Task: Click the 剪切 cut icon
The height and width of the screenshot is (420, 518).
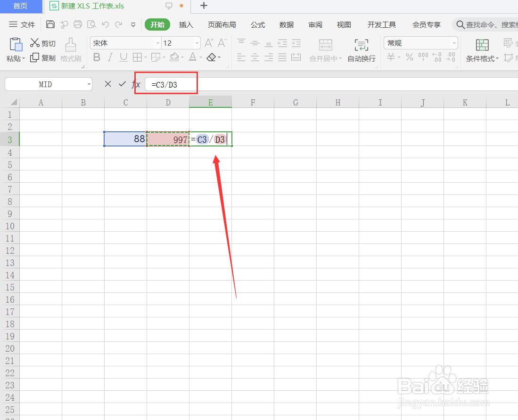Action: click(42, 42)
